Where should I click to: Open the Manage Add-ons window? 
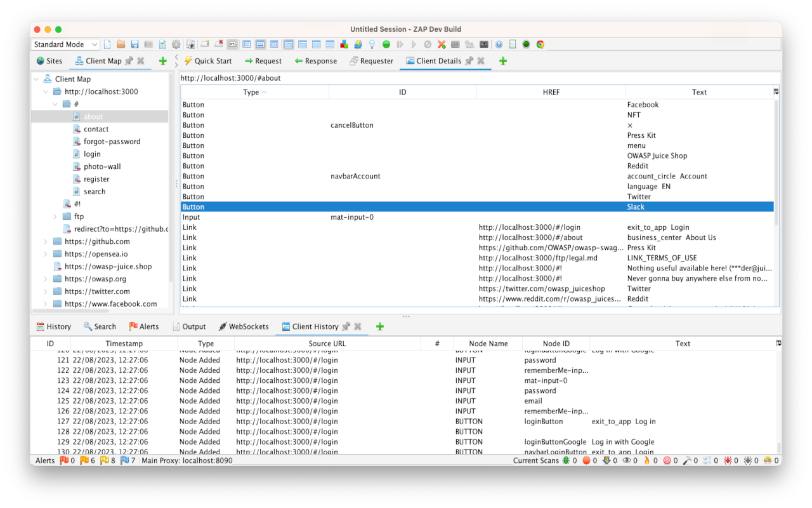343,44
